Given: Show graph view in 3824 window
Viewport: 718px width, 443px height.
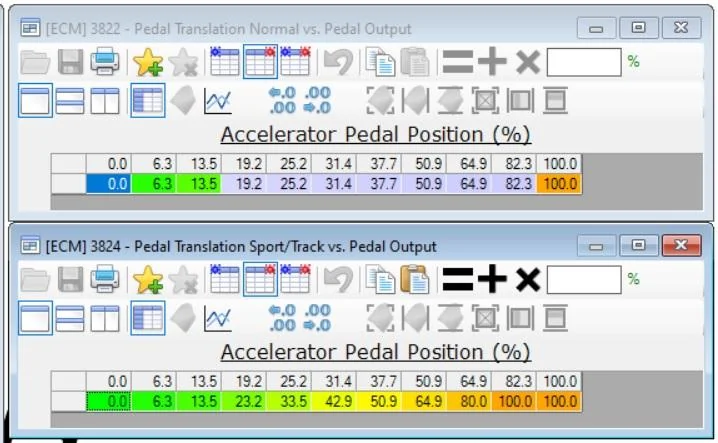Looking at the screenshot, I should (218, 318).
